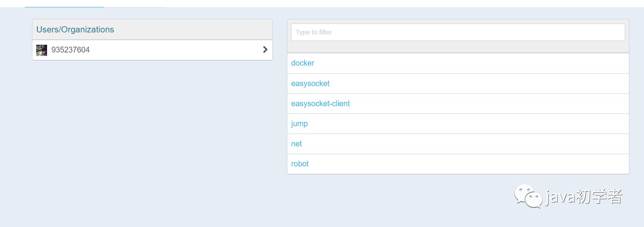Click the blue active tab underline at top
644x227 pixels.
64,7
